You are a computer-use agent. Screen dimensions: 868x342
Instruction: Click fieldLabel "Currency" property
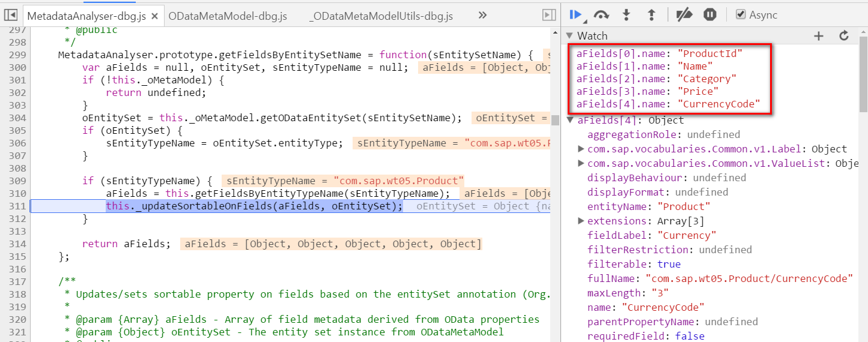[x=652, y=235]
